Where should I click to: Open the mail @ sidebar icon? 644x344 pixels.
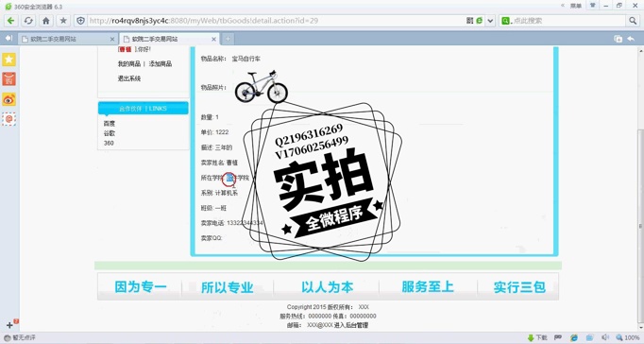click(9, 119)
